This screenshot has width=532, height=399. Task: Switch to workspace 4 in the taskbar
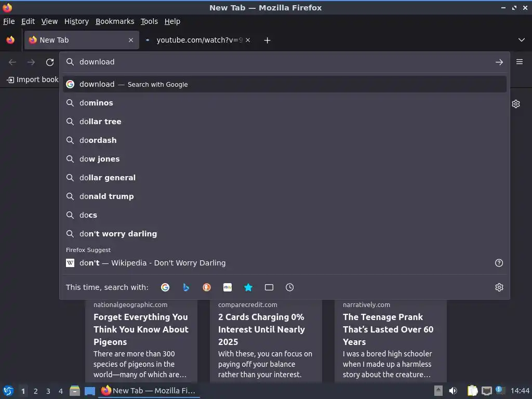[61, 391]
